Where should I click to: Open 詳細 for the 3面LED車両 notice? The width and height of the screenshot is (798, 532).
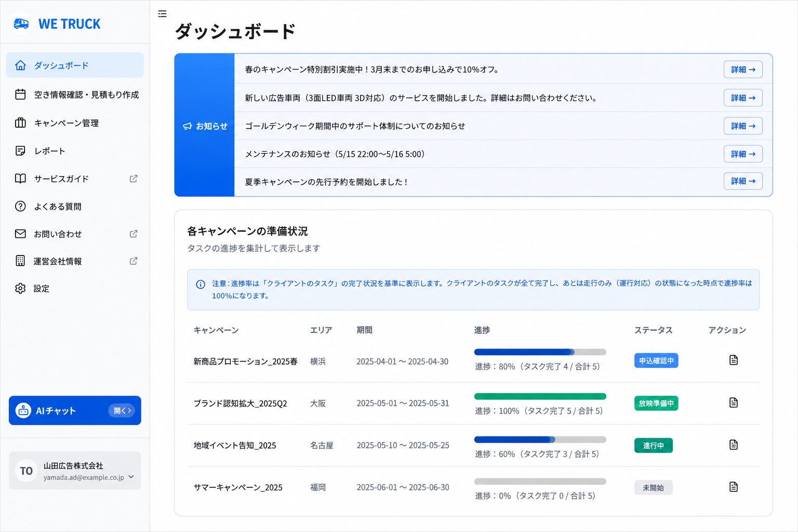(743, 98)
